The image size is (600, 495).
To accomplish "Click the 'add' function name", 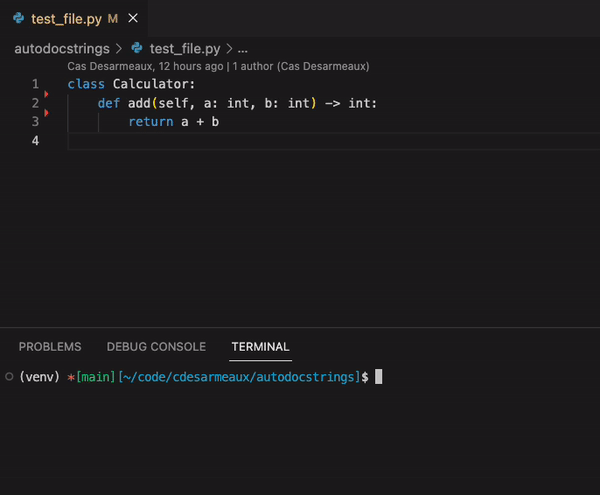I will click(x=139, y=103).
